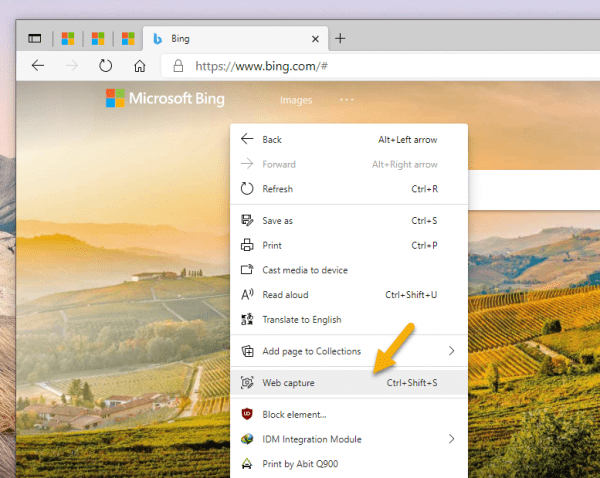Switch to the third pinned Microsoft tab
Screen dimensions: 600x478
click(128, 38)
